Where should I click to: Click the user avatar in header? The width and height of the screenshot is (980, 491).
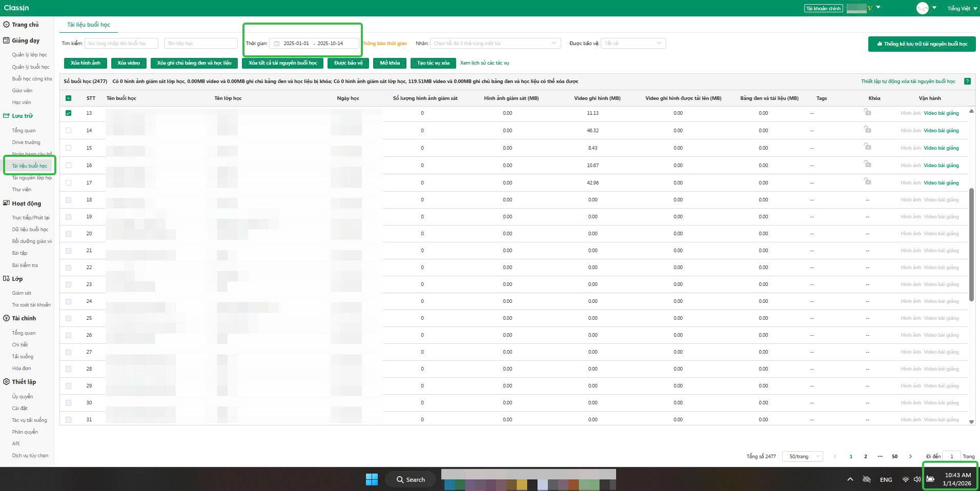tap(922, 8)
